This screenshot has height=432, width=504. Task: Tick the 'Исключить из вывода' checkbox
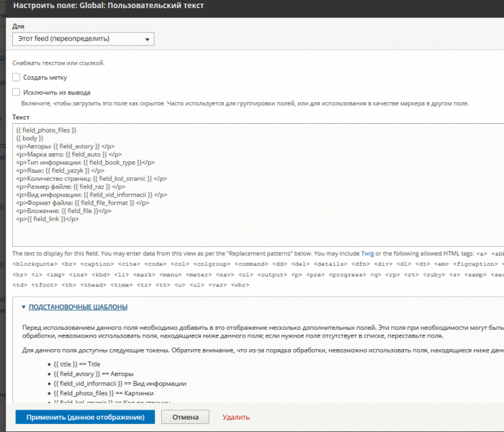[x=17, y=92]
